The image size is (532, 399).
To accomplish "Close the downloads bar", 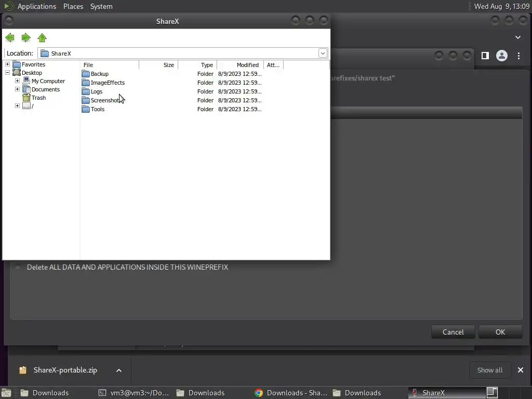I will [521, 370].
